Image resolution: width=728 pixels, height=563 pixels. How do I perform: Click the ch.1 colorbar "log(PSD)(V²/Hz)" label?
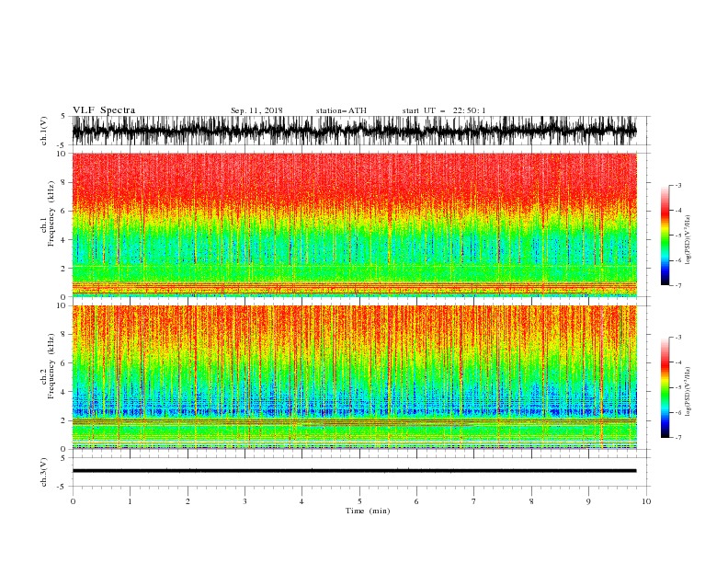pyautogui.click(x=688, y=240)
